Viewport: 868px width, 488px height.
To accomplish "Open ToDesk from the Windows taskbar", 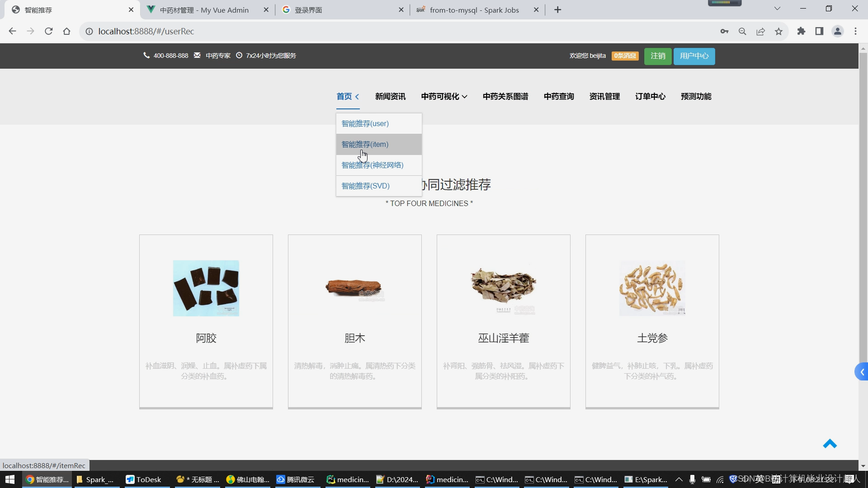I will coord(144,479).
